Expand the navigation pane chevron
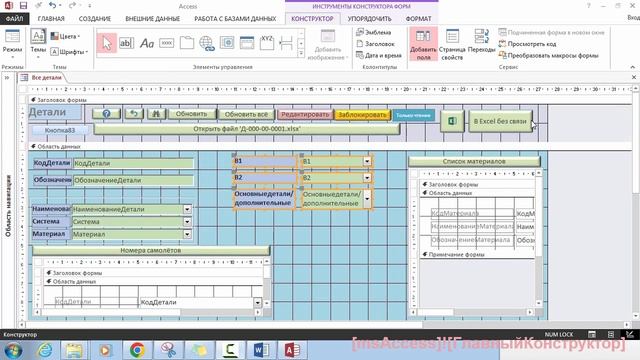640x360 pixels. coord(7,78)
